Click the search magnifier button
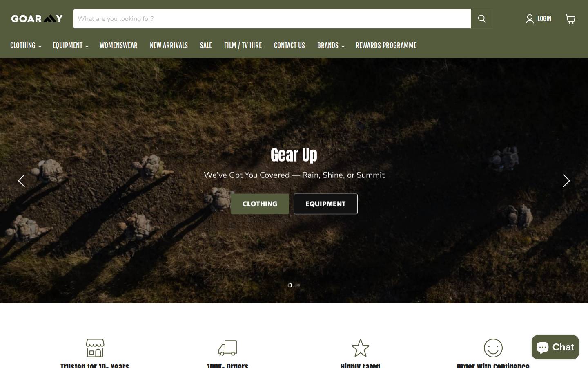The width and height of the screenshot is (588, 368). coord(482,19)
